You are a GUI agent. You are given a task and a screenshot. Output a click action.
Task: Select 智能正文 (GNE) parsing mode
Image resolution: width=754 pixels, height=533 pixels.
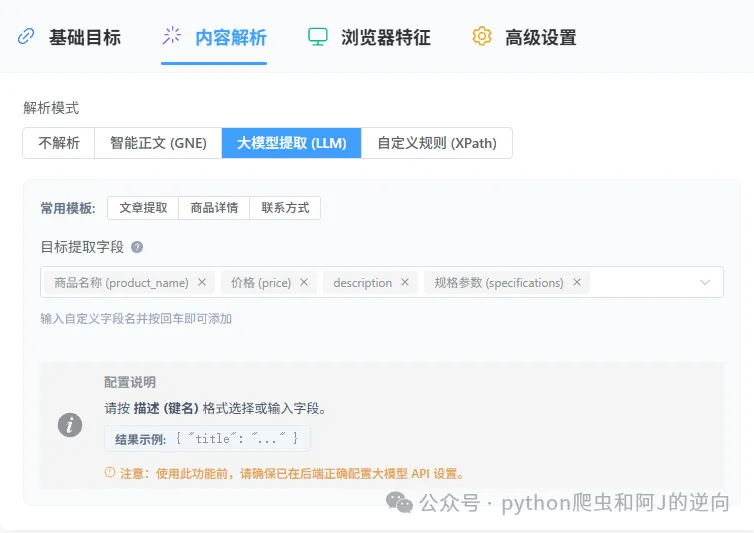coord(158,143)
